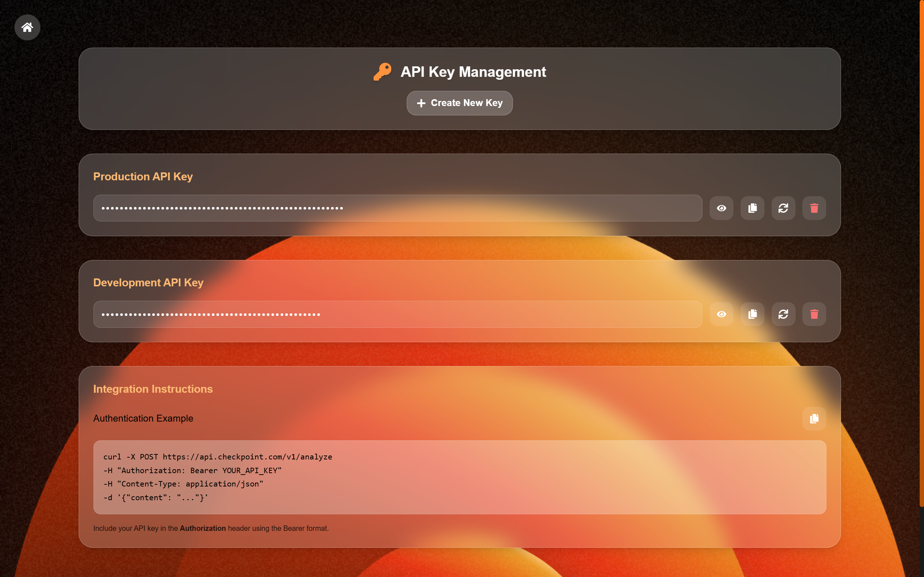The height and width of the screenshot is (577, 924).
Task: Click the curl code snippet block
Action: click(x=459, y=477)
